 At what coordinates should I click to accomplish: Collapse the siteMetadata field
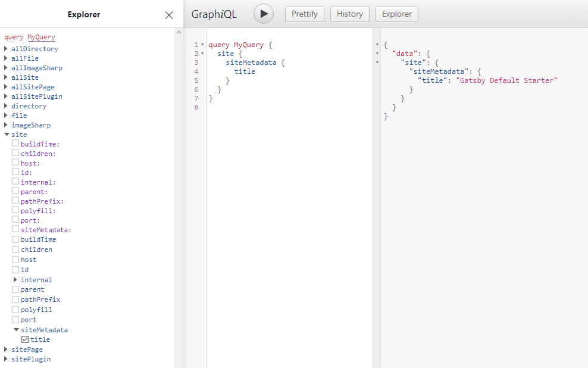(x=14, y=329)
